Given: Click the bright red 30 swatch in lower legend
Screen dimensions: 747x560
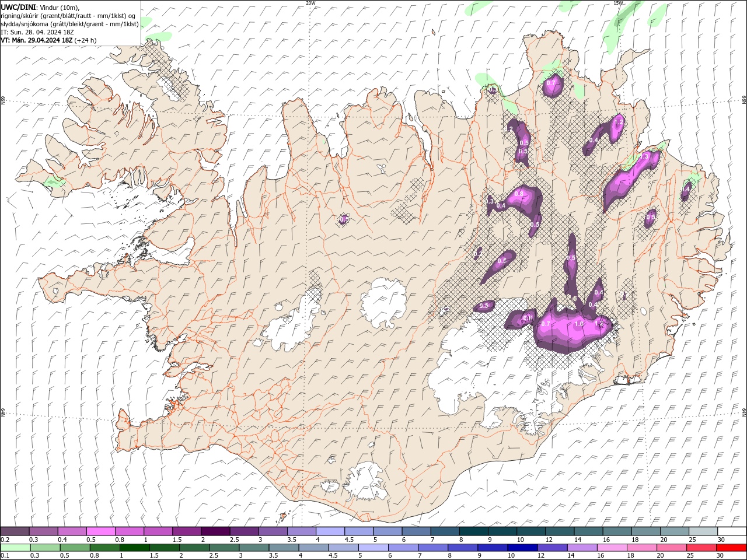Looking at the screenshot, I should click(731, 548).
